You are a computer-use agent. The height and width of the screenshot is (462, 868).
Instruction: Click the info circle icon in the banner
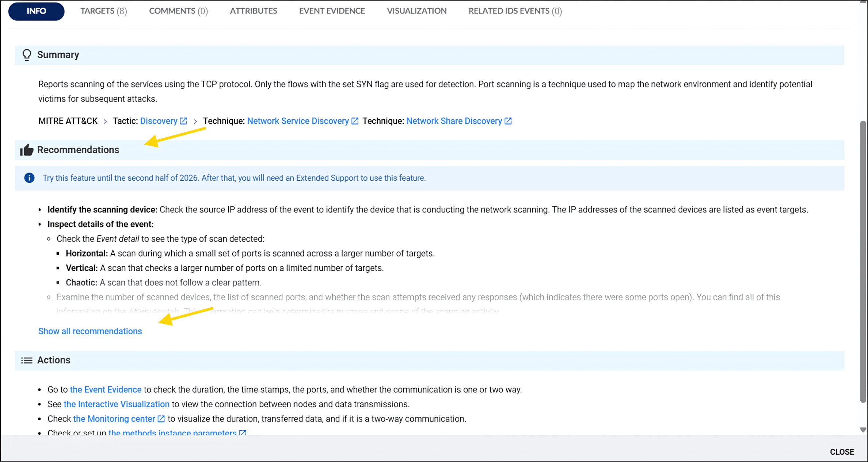(x=29, y=178)
